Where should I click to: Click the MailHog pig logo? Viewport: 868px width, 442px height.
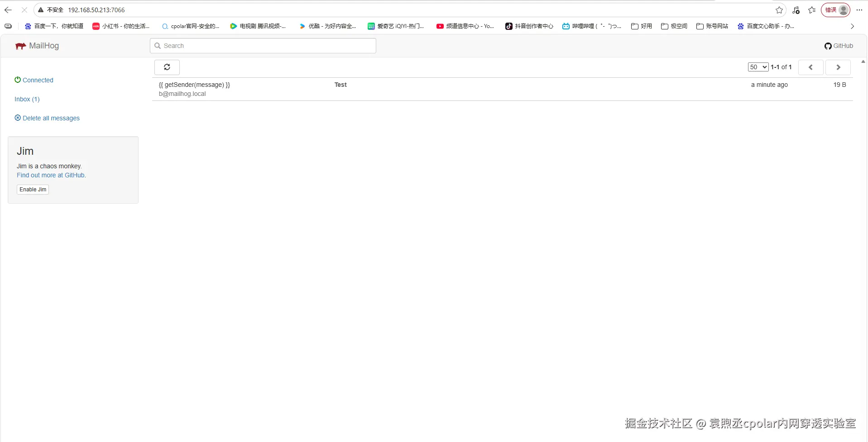pyautogui.click(x=20, y=46)
